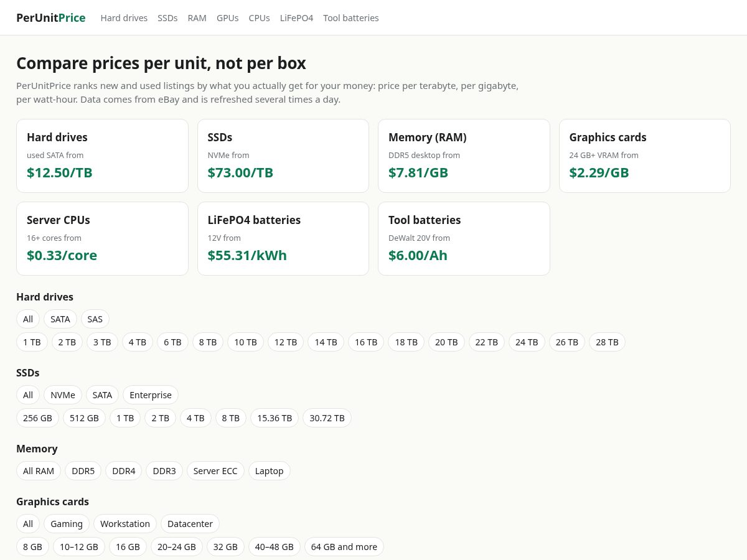Viewport: 747px width, 560px height.
Task: Select the DDR3 memory filter
Action: pyautogui.click(x=164, y=471)
